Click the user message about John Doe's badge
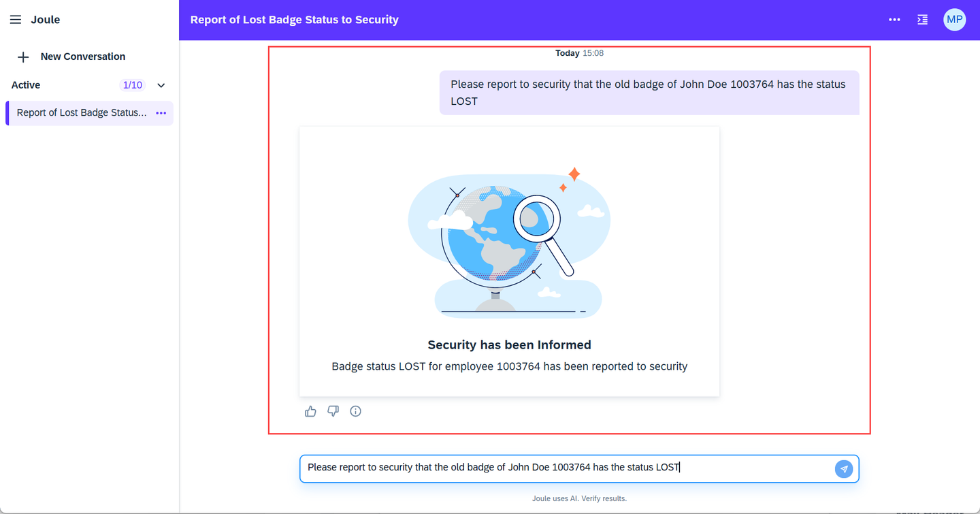Image resolution: width=980 pixels, height=514 pixels. tap(649, 93)
